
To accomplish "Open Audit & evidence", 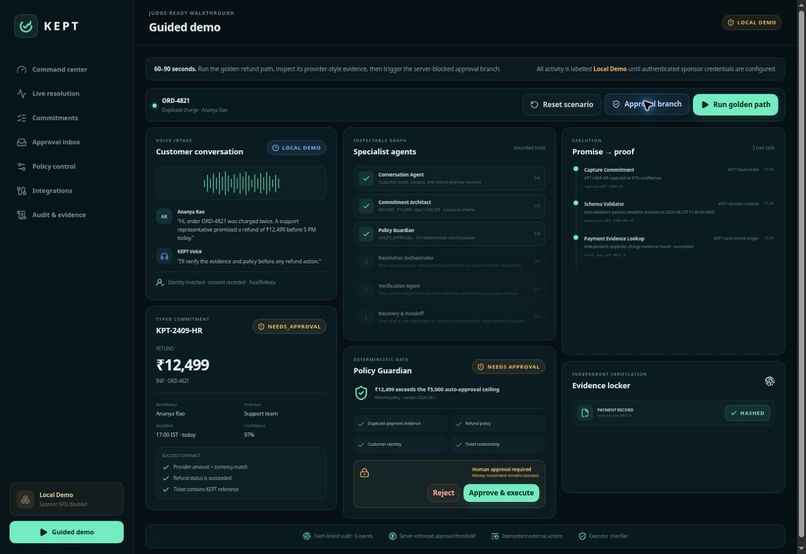I will tap(59, 215).
